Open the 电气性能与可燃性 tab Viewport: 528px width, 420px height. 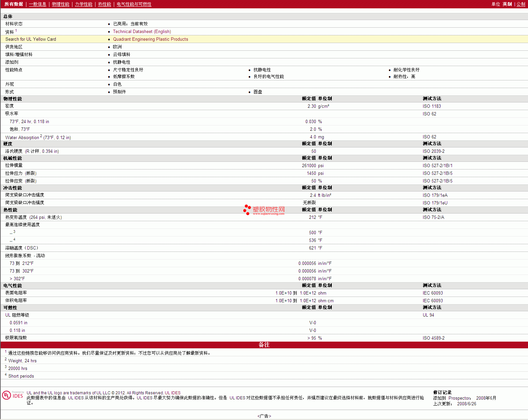click(134, 4)
